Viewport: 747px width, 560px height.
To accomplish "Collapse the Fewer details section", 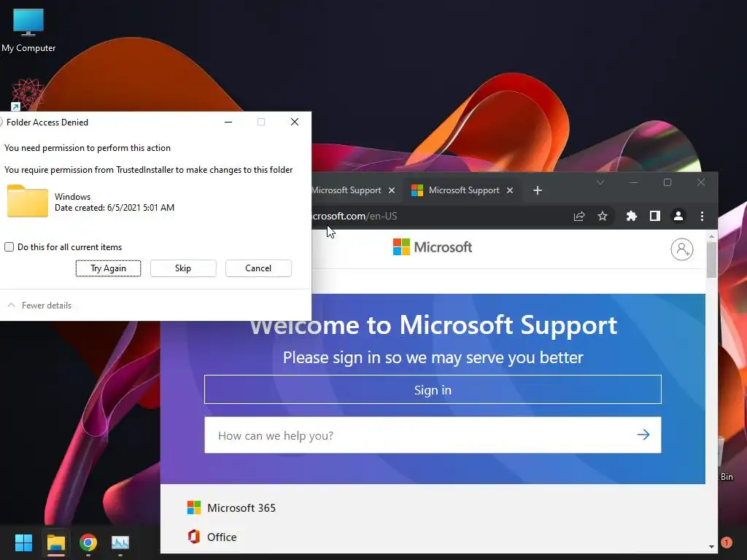I will (39, 306).
